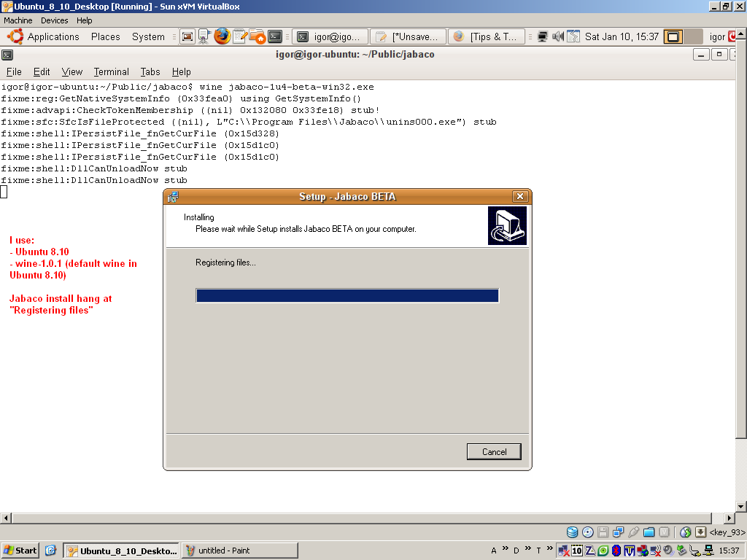
Task: Switch to the untitled - Paint taskbar button
Action: pyautogui.click(x=240, y=551)
